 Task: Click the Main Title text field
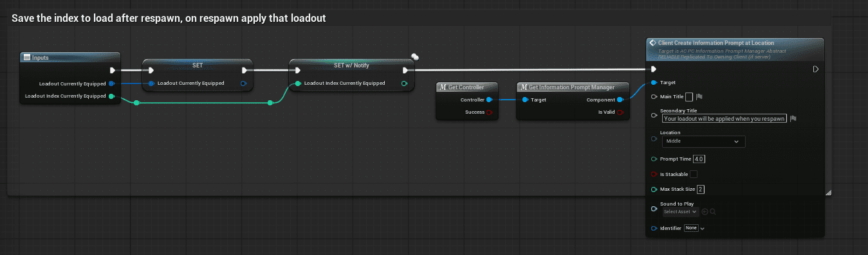689,97
